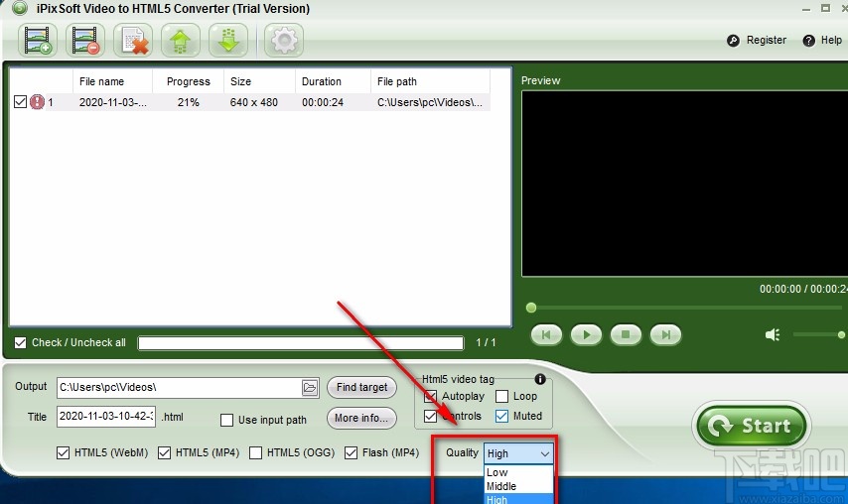The image size is (848, 504).
Task: Click the Size column header
Action: coord(259,81)
